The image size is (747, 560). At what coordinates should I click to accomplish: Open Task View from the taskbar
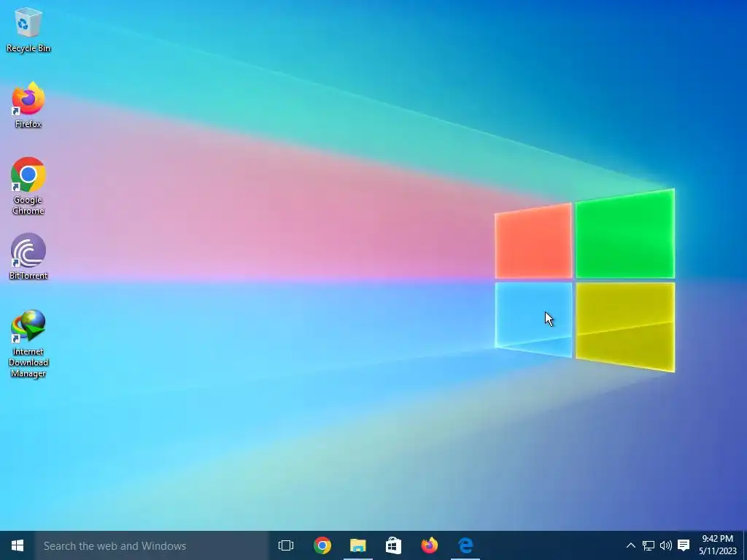[x=286, y=545]
